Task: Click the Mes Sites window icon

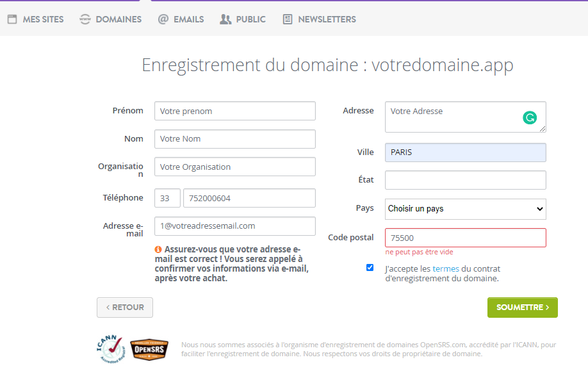Action: (x=12, y=19)
